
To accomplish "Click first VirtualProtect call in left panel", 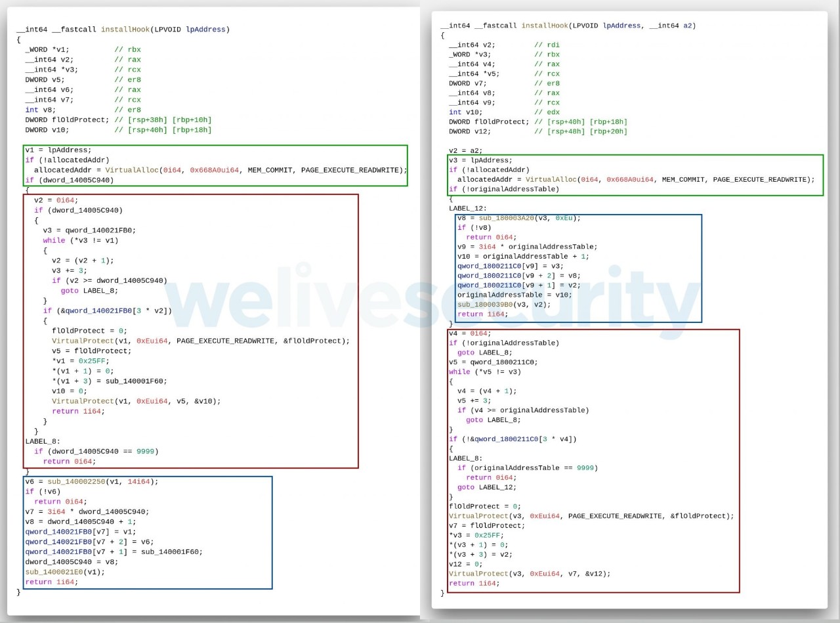I will click(x=201, y=341).
